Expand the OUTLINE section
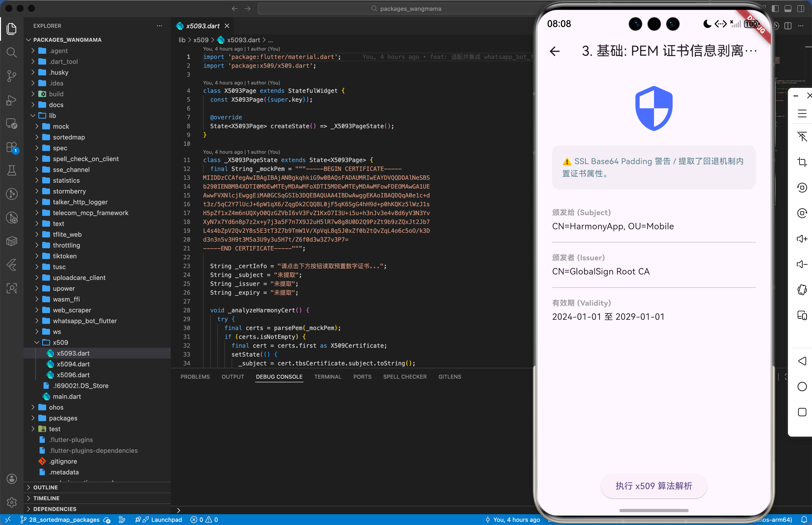This screenshot has width=812, height=525. point(45,487)
